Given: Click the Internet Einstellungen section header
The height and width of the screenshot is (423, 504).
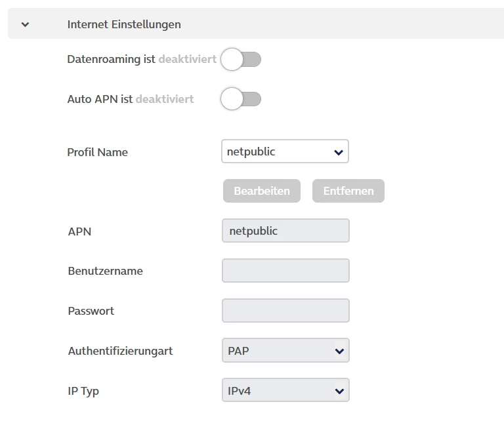Looking at the screenshot, I should pos(124,25).
